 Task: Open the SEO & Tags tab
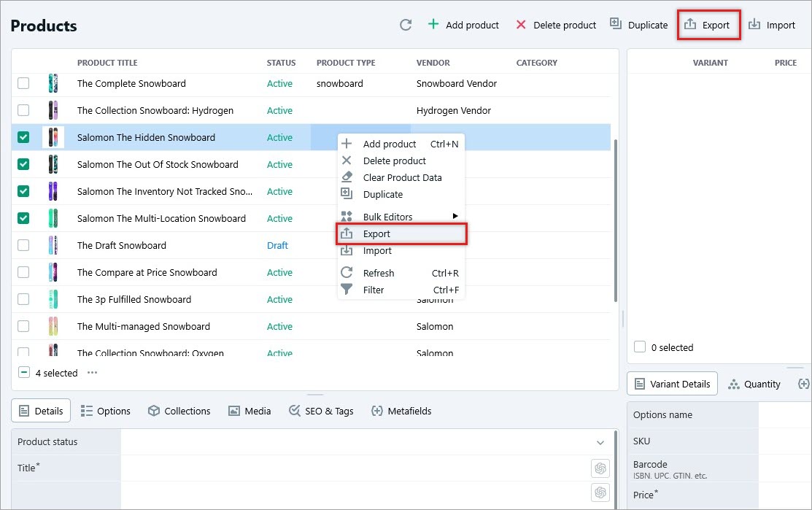pos(321,411)
